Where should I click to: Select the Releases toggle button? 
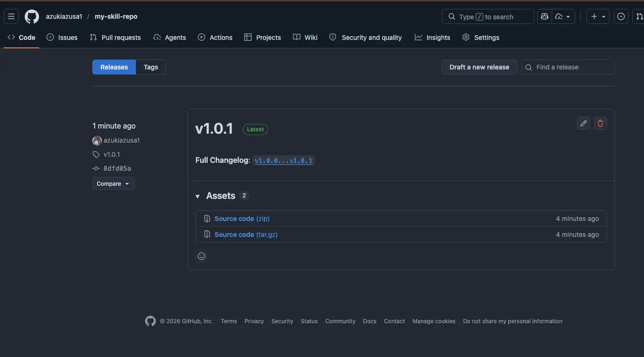114,67
